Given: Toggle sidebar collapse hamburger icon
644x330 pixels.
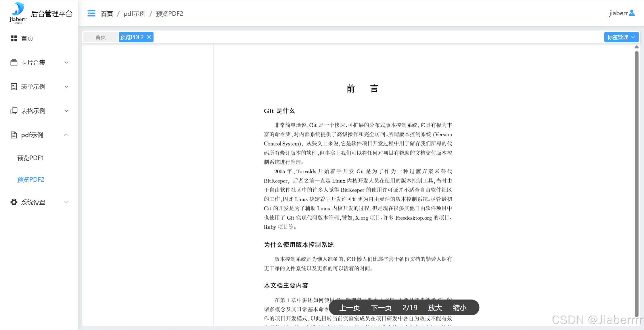Looking at the screenshot, I should click(91, 13).
